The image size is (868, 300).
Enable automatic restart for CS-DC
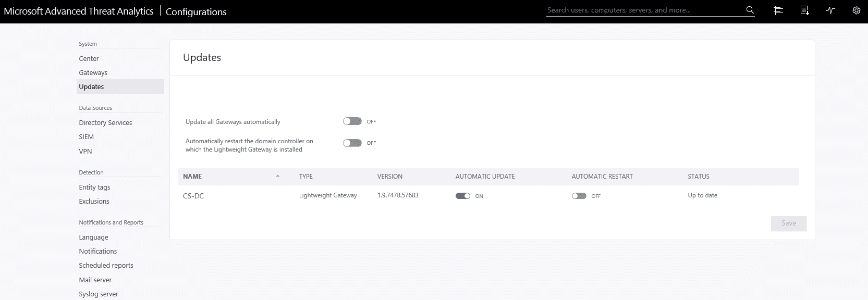tap(579, 196)
